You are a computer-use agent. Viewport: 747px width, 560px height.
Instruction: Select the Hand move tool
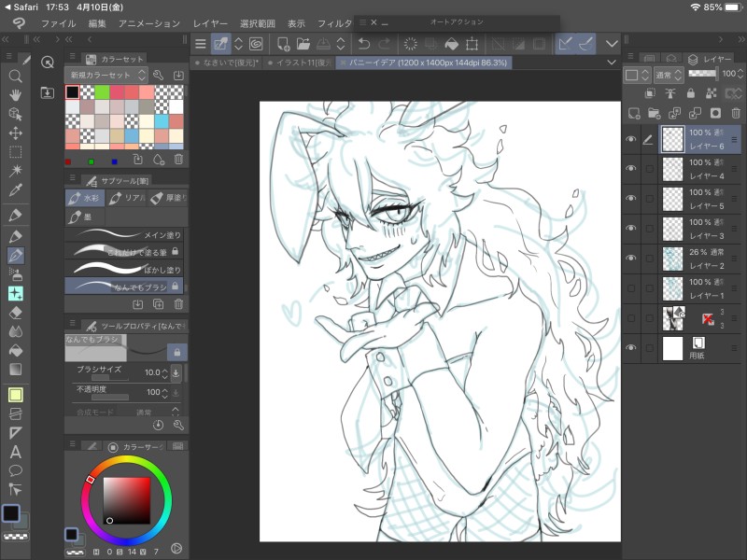(x=15, y=95)
